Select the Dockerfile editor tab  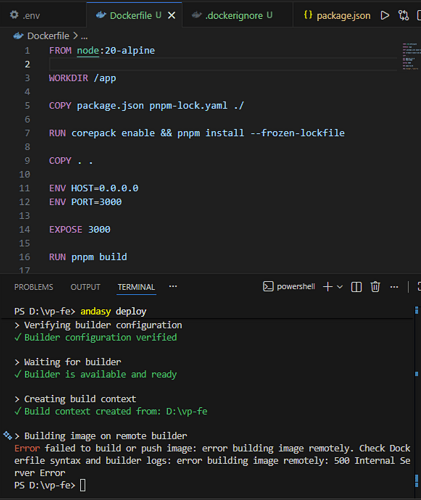[x=135, y=15]
